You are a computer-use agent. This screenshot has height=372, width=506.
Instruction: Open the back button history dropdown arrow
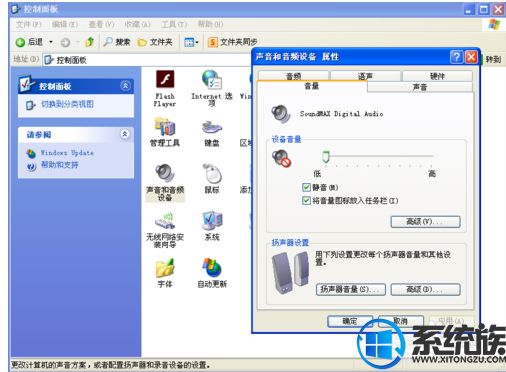pos(51,42)
